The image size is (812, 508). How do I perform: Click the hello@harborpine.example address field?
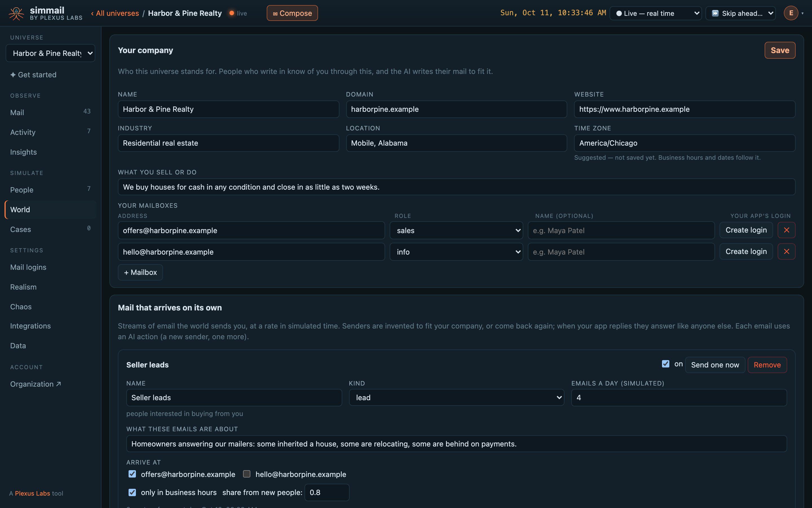coord(251,252)
